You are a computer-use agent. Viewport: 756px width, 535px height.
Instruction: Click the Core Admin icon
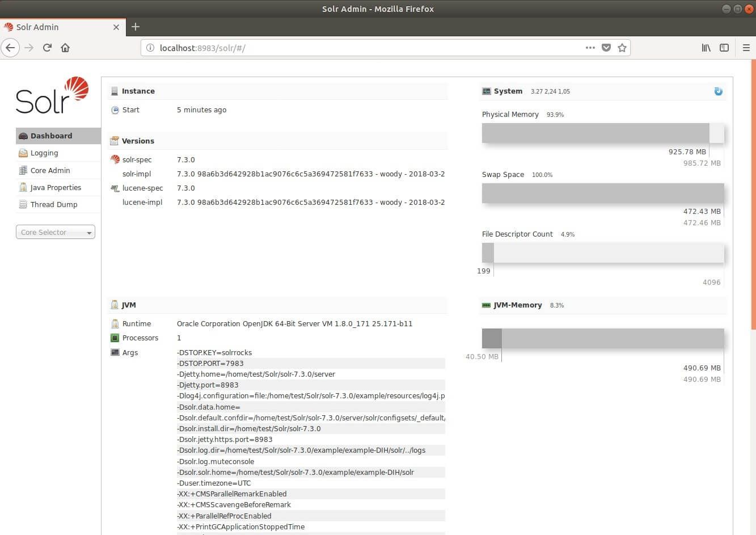pos(23,170)
